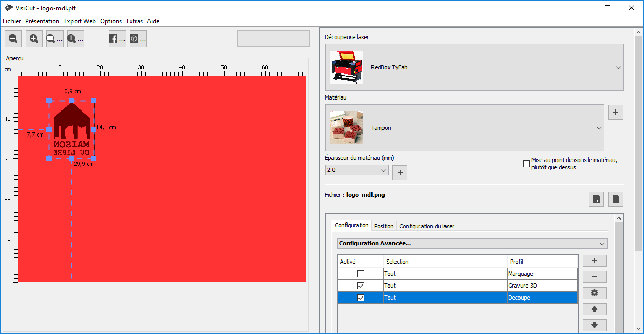Open the Facebook sharing toolbar button
This screenshot has height=334, width=644.
[117, 39]
